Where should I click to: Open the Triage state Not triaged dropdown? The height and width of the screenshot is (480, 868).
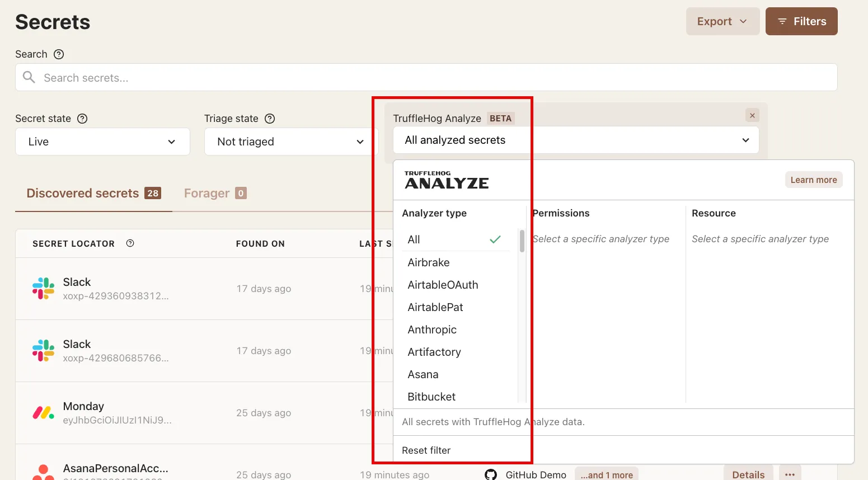[291, 142]
